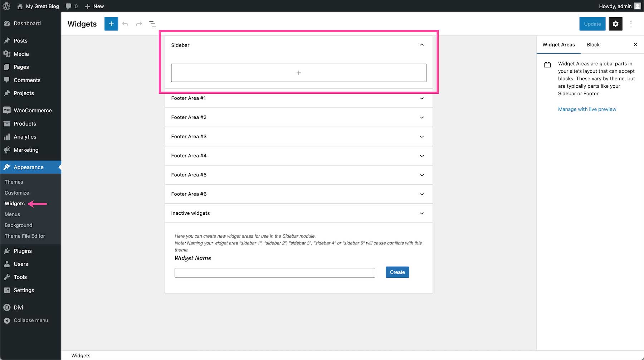Select the WooCommerce sidebar icon
Viewport: 644px width, 360px height.
[x=7, y=110]
